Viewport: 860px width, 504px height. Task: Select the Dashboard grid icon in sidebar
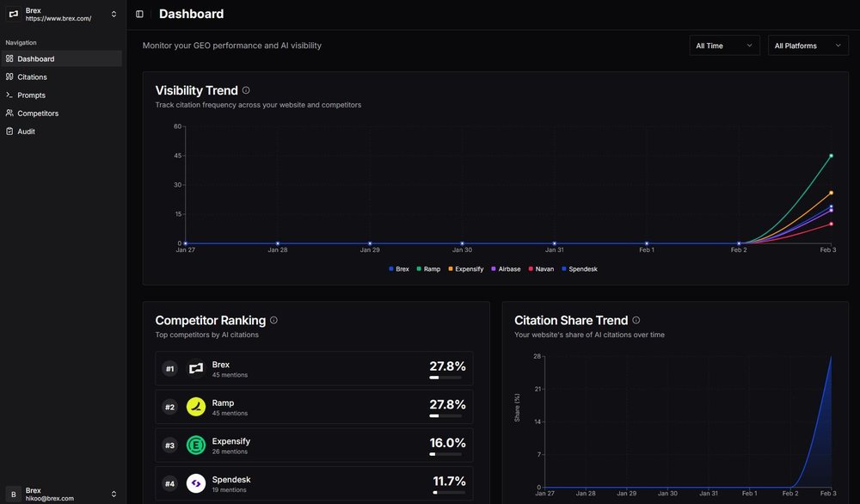[x=10, y=58]
